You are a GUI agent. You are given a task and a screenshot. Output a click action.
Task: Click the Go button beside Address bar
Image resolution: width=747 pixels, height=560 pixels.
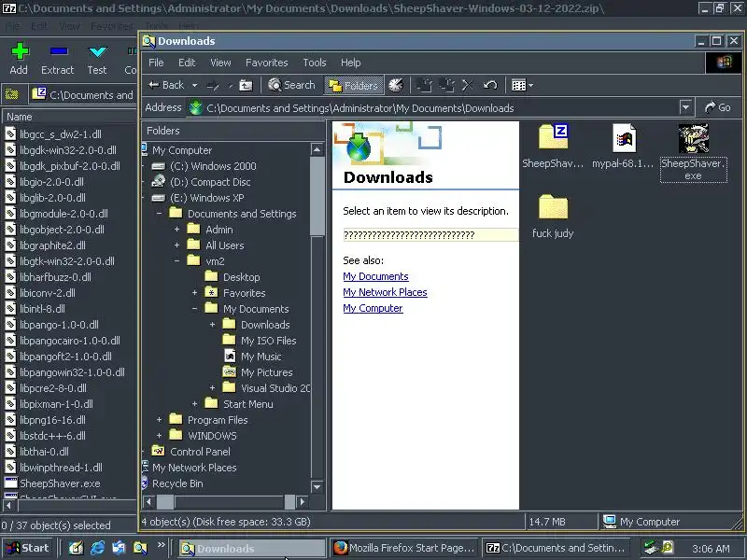coord(718,107)
